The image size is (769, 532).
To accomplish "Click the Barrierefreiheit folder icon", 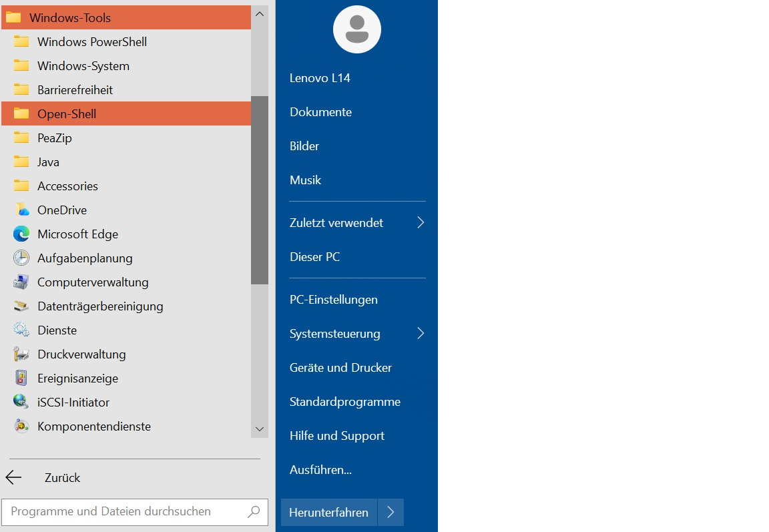I will pos(21,89).
